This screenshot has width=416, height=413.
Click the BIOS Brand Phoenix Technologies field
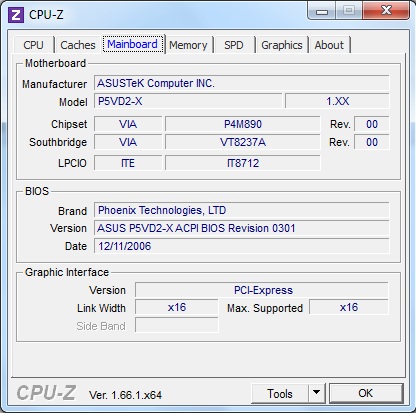(242, 210)
